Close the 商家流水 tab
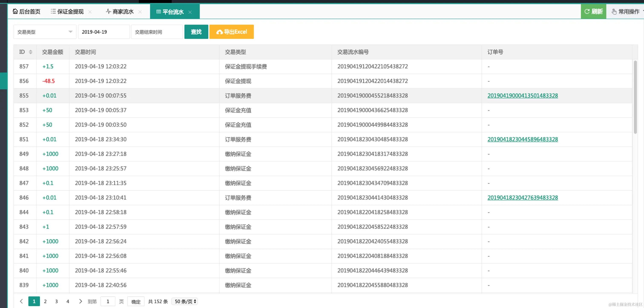The width and height of the screenshot is (644, 308). (140, 12)
